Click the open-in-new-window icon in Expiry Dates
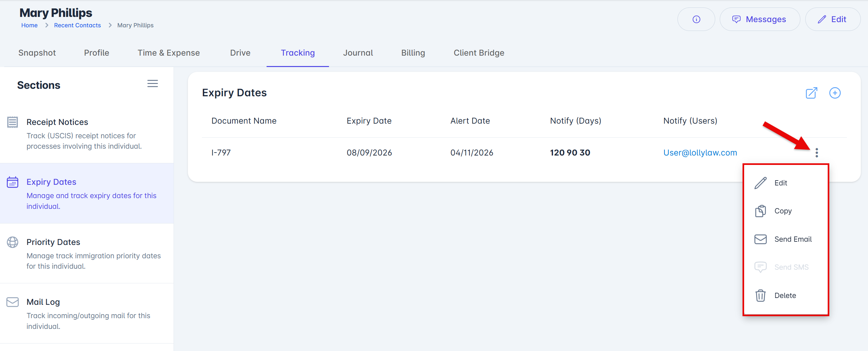Image resolution: width=868 pixels, height=351 pixels. [811, 93]
